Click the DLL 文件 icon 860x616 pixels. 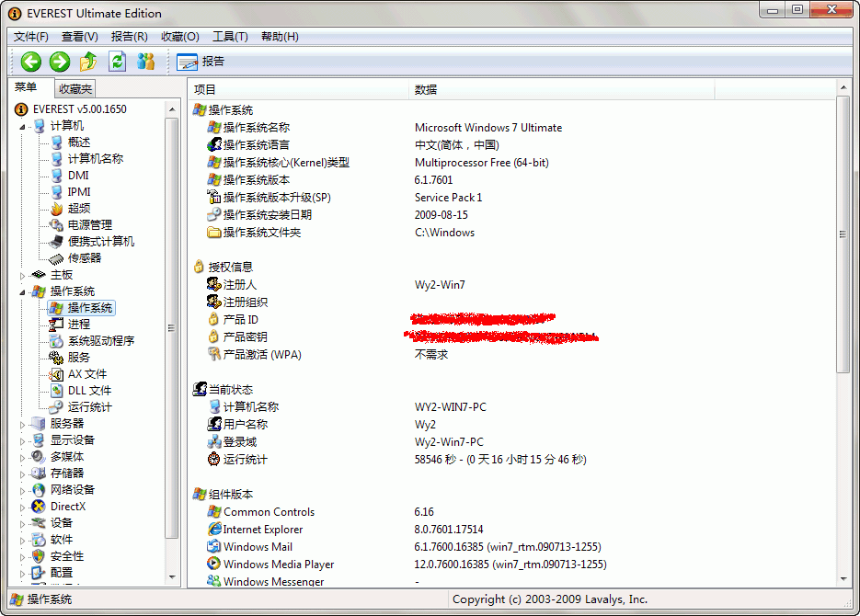pos(56,391)
